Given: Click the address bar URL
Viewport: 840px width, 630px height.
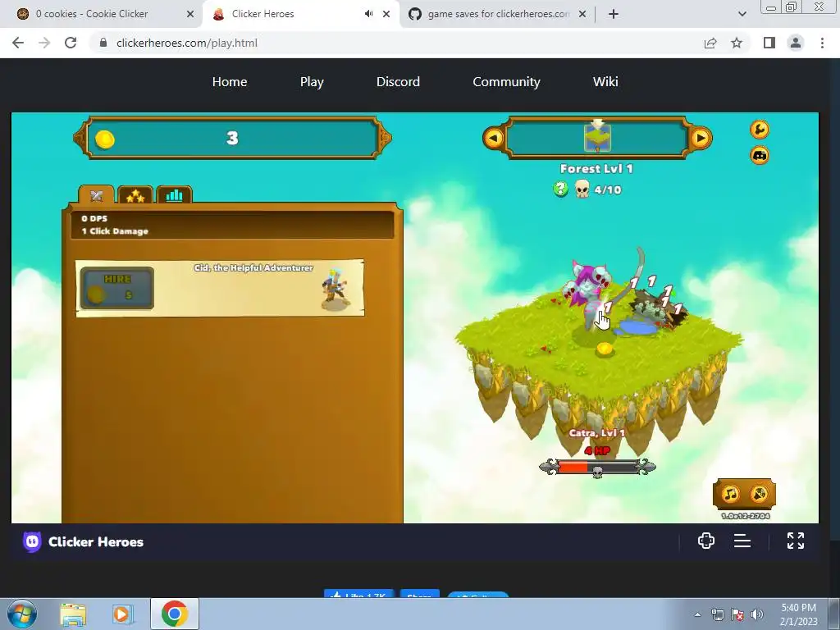Looking at the screenshot, I should (x=187, y=43).
